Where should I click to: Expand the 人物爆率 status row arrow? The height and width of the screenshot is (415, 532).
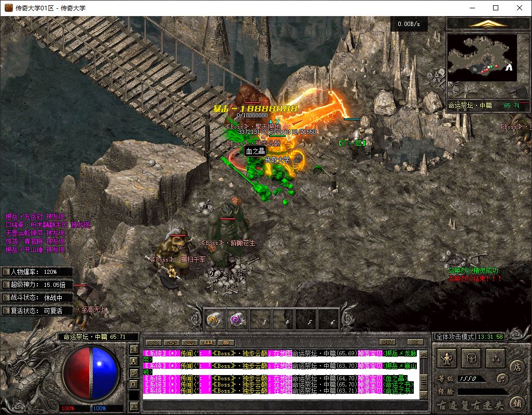(6, 272)
